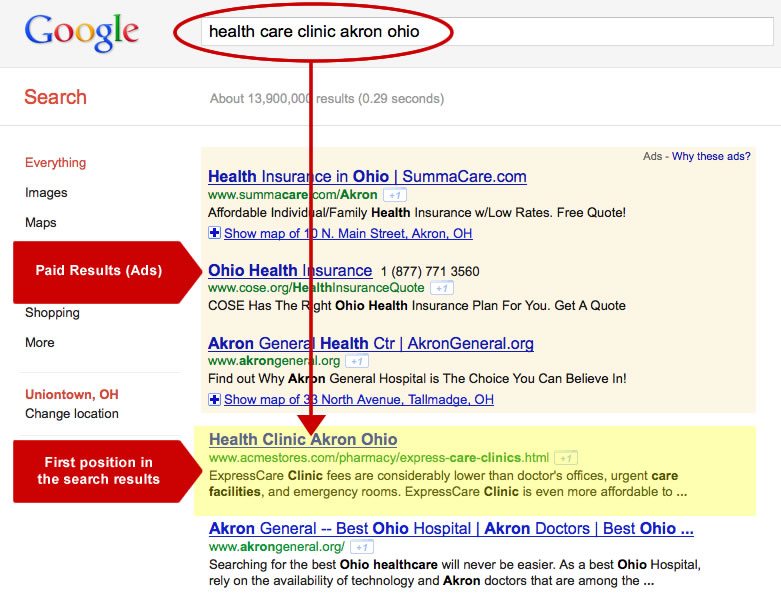The height and width of the screenshot is (603, 781).
Task: Click Why these ads? link
Action: tap(711, 156)
